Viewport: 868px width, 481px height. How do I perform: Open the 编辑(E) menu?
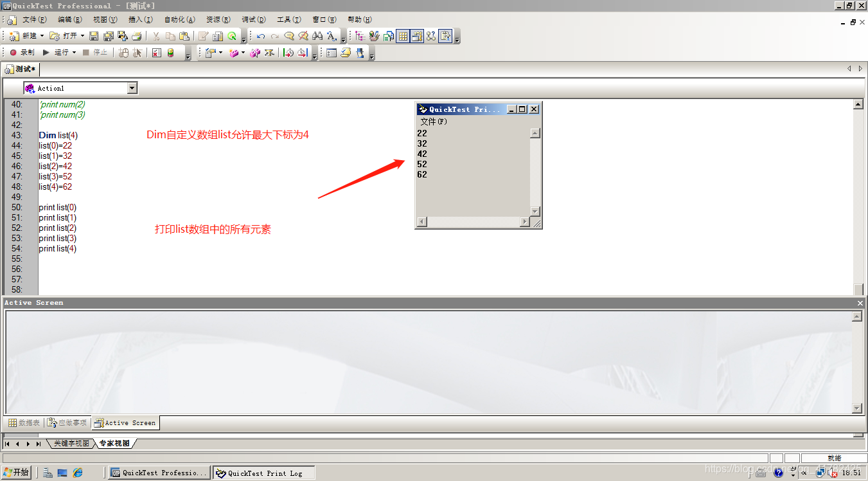70,20
